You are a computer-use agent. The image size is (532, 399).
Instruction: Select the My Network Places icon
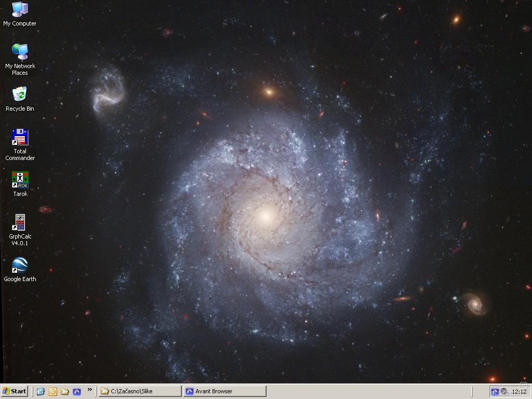[20, 59]
